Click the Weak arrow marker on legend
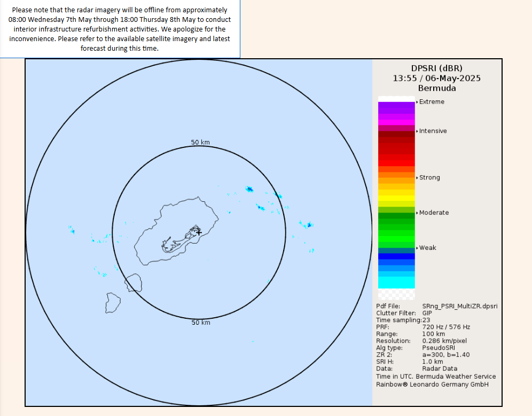The image size is (532, 416). 417,248
